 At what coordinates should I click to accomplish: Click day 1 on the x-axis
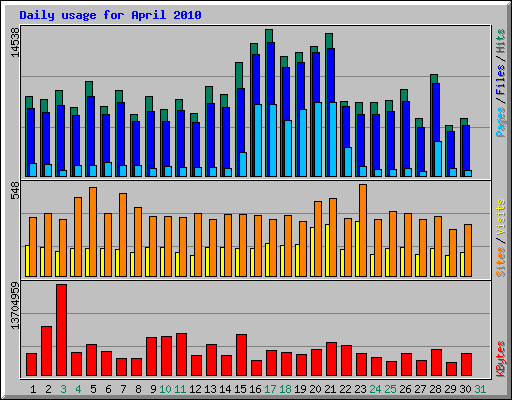tap(33, 389)
